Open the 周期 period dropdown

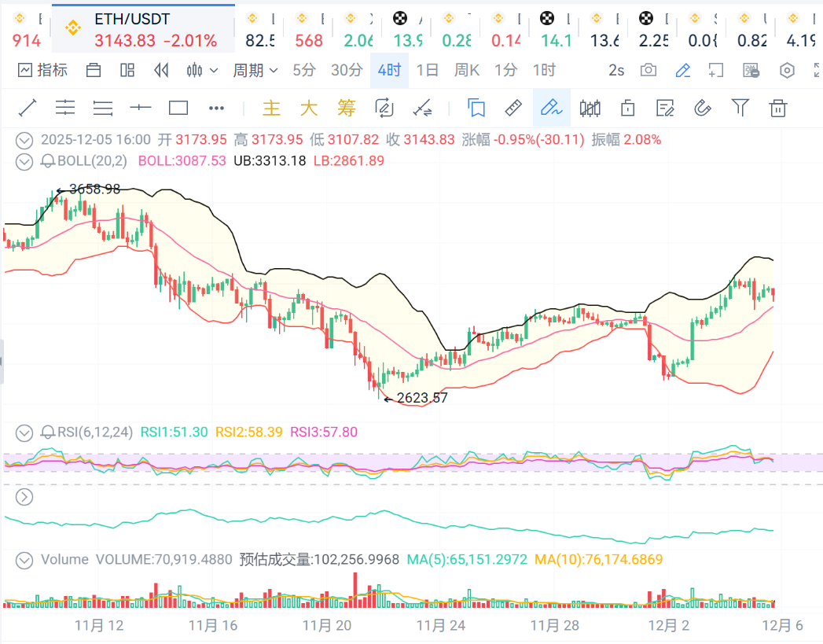click(x=255, y=71)
